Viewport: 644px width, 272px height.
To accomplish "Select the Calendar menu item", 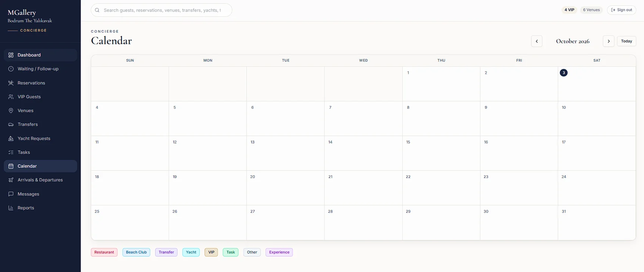I will (x=41, y=166).
